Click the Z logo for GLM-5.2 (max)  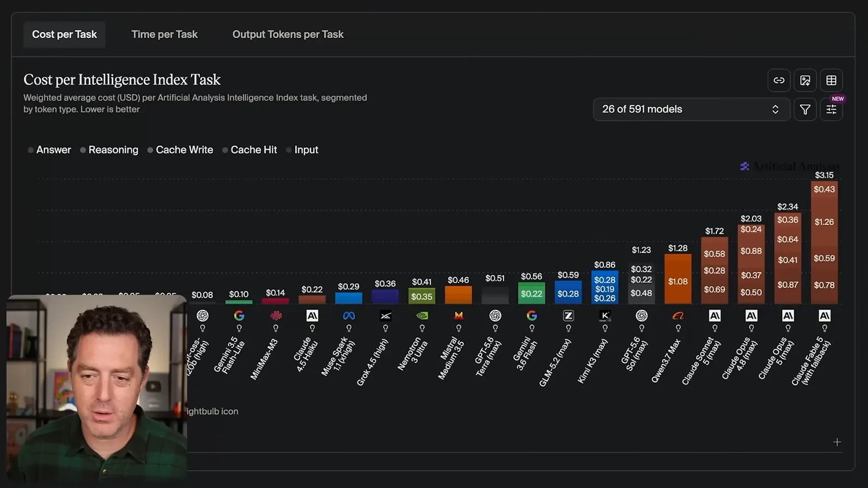[569, 316]
